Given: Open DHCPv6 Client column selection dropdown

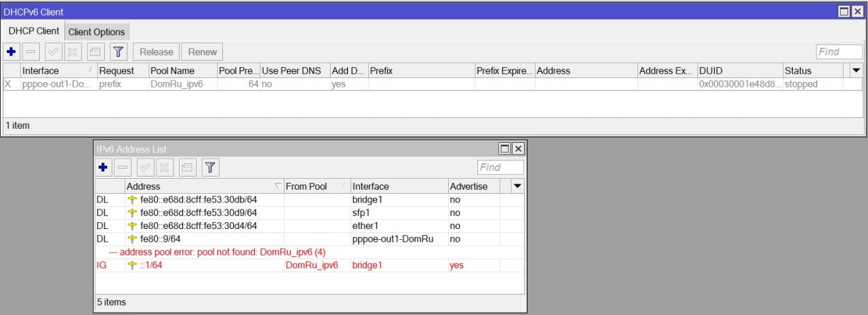Looking at the screenshot, I should (x=856, y=70).
